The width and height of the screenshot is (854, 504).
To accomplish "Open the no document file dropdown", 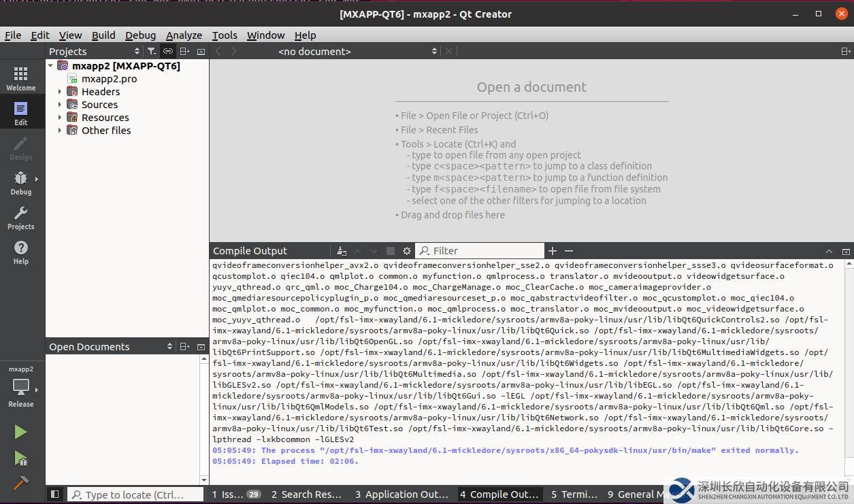I will click(x=358, y=51).
